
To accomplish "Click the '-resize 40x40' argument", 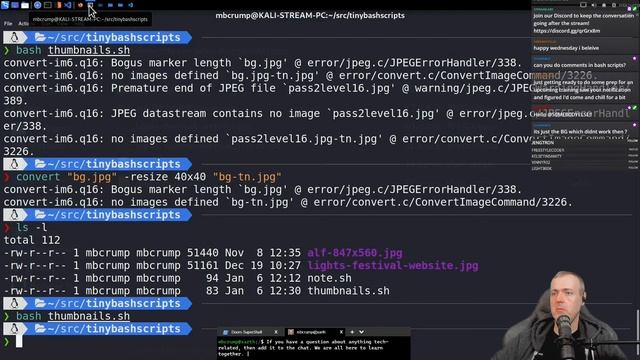I will pyautogui.click(x=165, y=177).
